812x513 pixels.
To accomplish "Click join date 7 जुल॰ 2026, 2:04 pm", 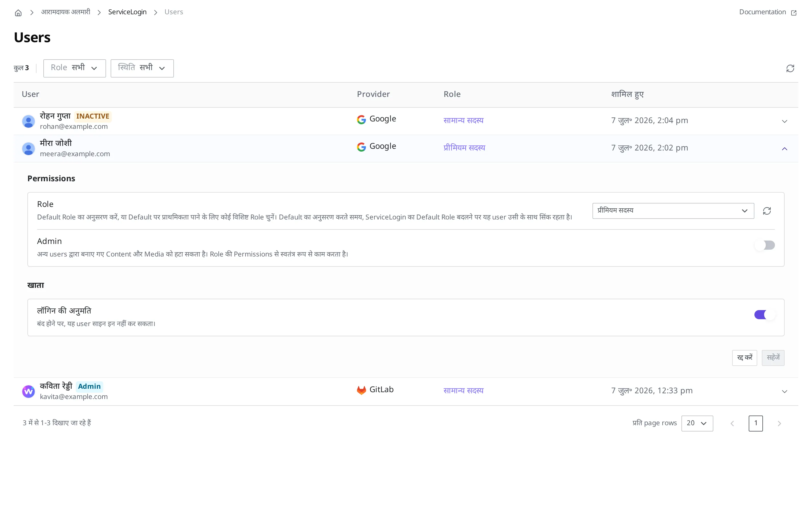I will click(x=649, y=120).
